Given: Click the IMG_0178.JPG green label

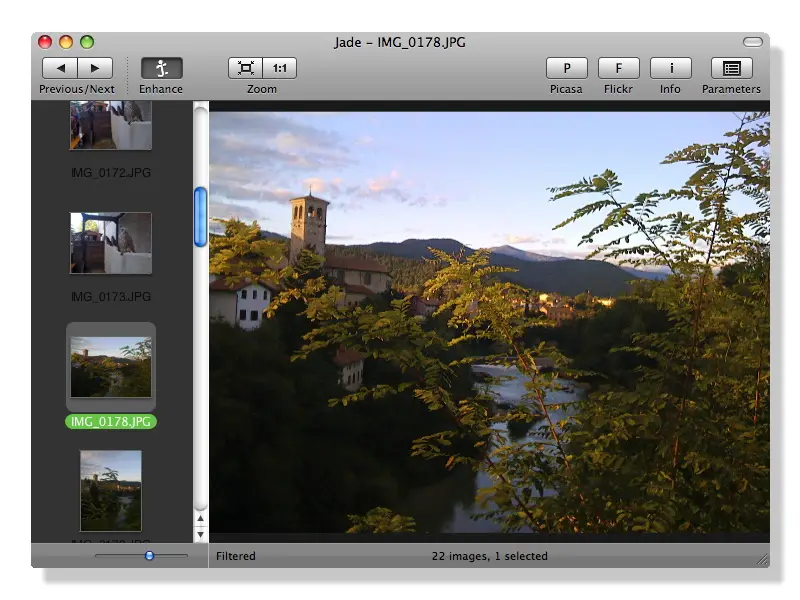Looking at the screenshot, I should [x=111, y=421].
